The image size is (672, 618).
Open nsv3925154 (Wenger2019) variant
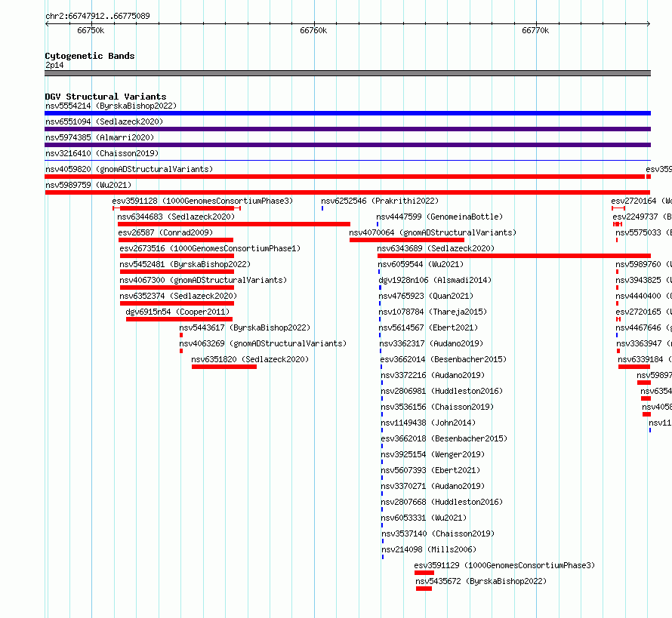(x=433, y=454)
